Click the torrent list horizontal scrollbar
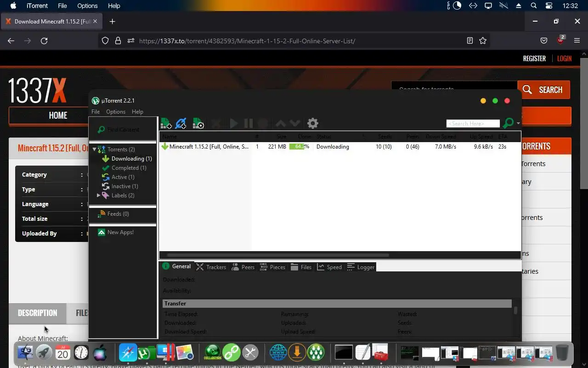 pos(278,255)
